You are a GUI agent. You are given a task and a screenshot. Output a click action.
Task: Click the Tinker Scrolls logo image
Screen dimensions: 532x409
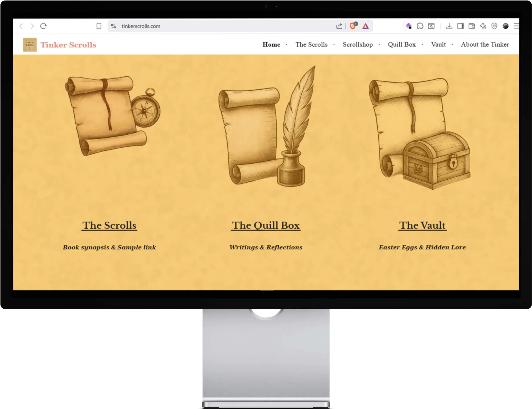tap(30, 44)
